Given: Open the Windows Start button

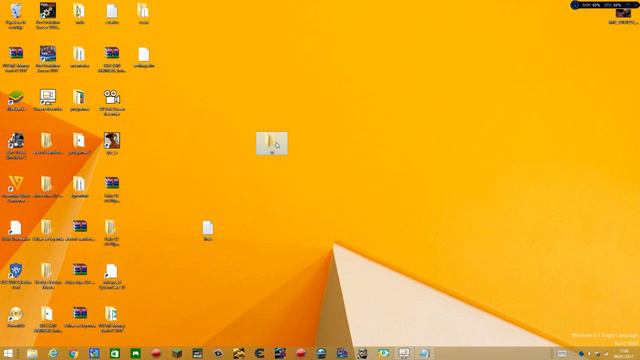Looking at the screenshot, I should click(x=8, y=353).
